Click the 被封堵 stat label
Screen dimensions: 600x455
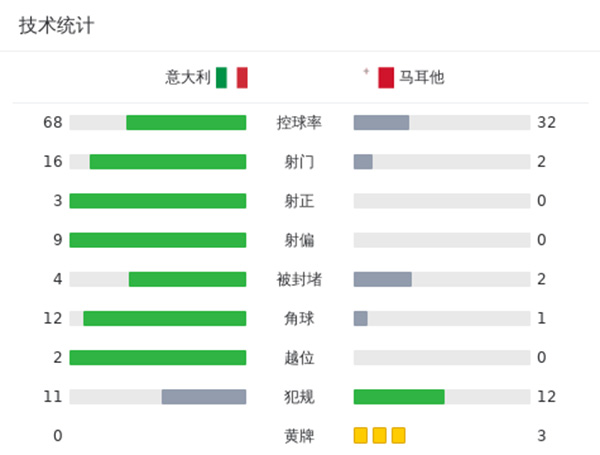[x=299, y=279]
